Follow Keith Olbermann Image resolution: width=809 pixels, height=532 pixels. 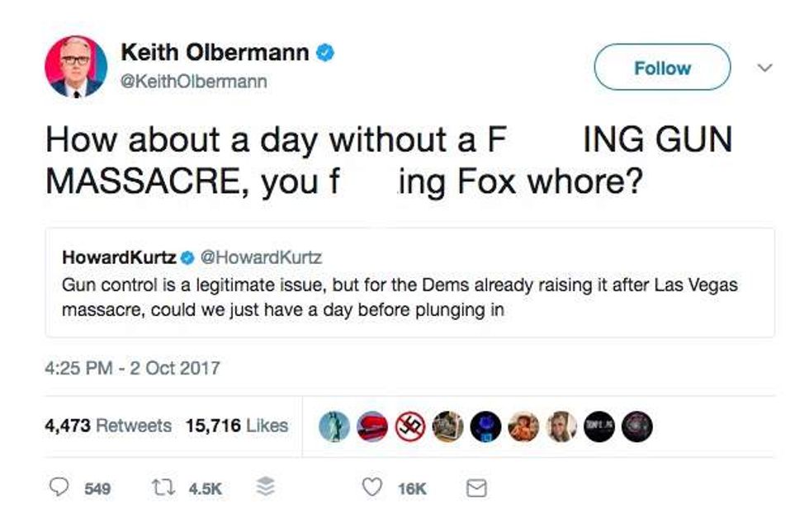pos(662,68)
